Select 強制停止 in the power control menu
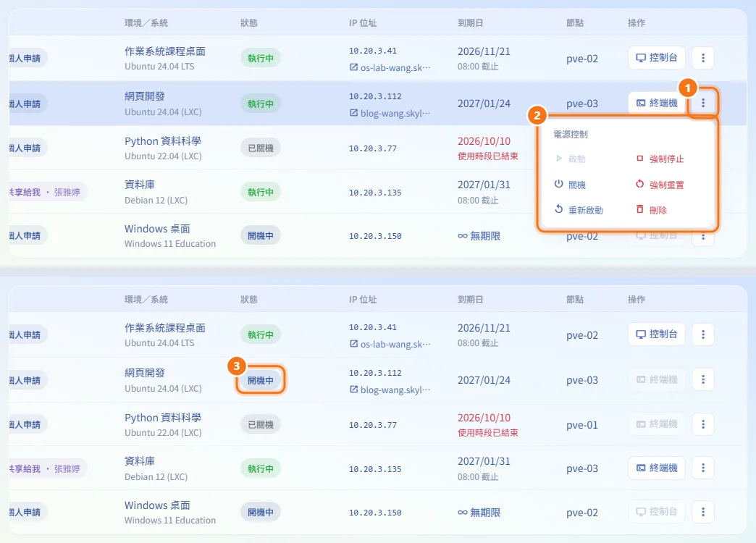 660,159
